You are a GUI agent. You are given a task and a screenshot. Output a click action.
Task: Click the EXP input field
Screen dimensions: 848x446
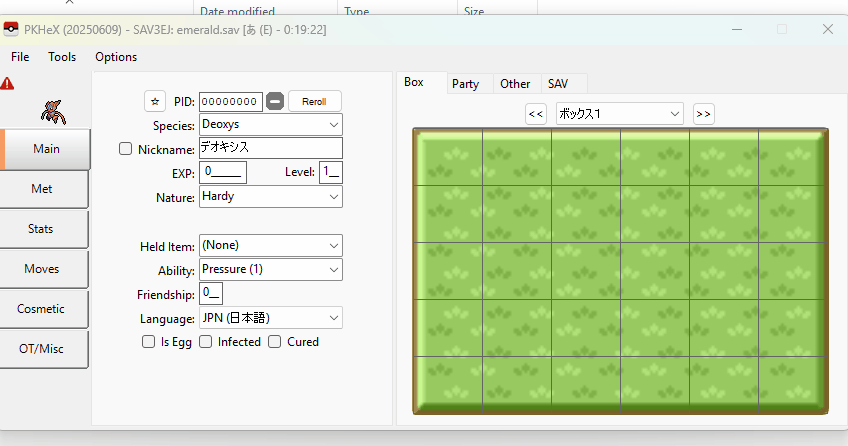click(223, 172)
